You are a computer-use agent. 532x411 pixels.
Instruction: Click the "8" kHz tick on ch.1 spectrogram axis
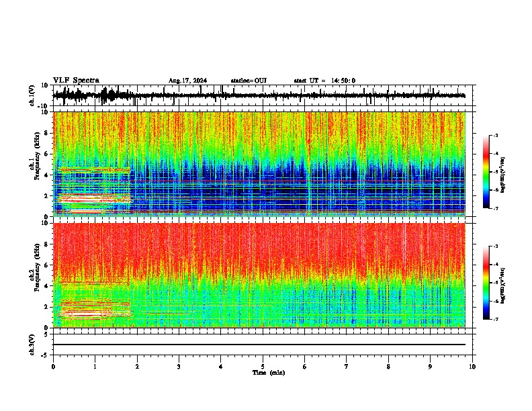click(47, 133)
